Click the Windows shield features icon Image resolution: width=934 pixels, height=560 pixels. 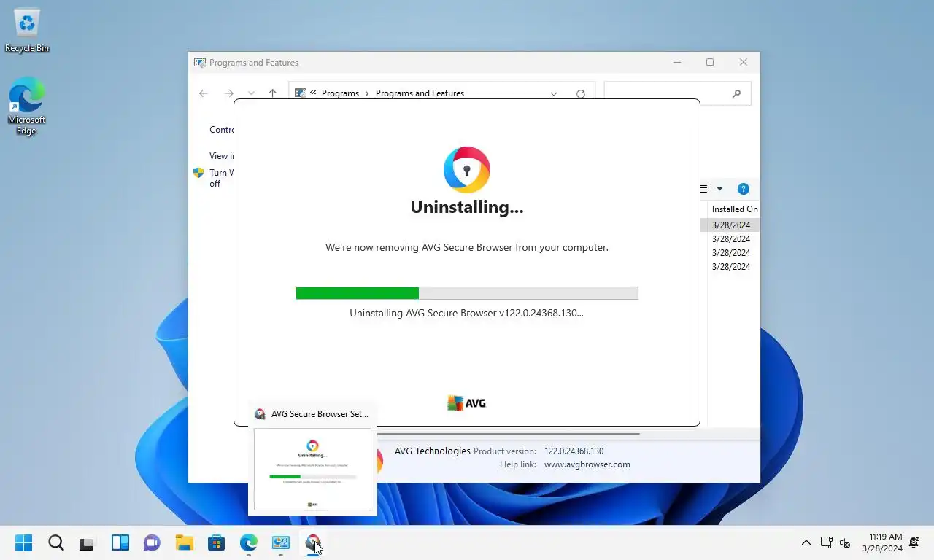click(x=198, y=173)
